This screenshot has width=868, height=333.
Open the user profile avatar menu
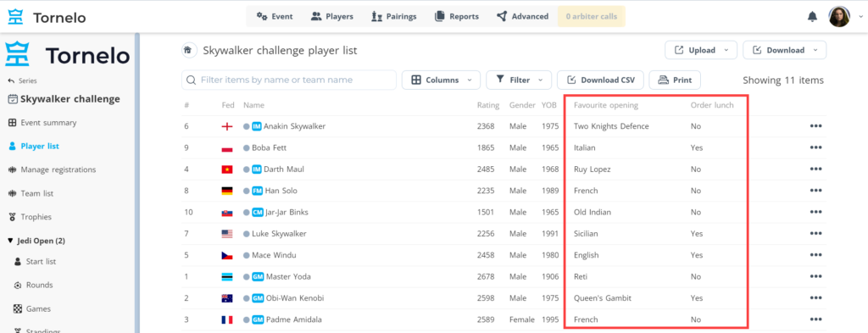839,17
